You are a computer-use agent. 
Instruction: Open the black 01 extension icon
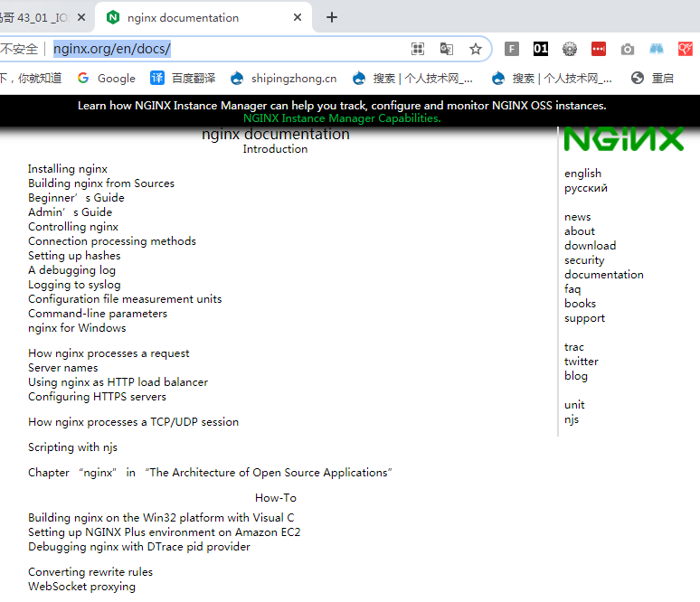(x=541, y=49)
